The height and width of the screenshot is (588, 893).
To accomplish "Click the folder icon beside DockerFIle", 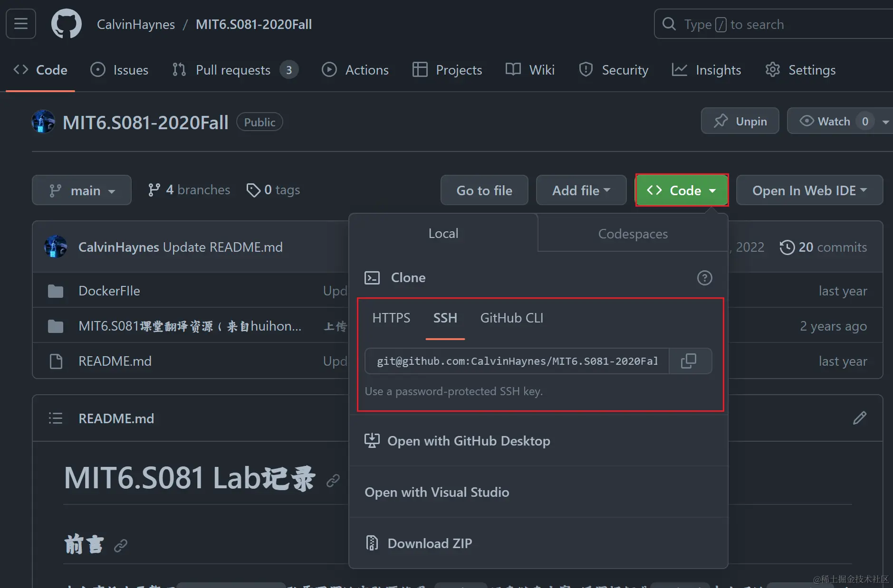I will click(x=56, y=291).
